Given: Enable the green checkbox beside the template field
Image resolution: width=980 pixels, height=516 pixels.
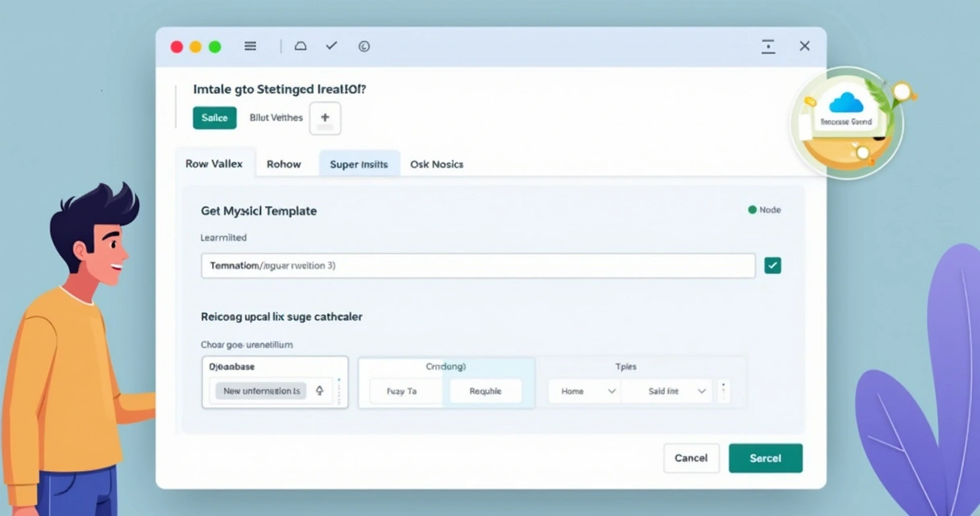Looking at the screenshot, I should click(773, 264).
